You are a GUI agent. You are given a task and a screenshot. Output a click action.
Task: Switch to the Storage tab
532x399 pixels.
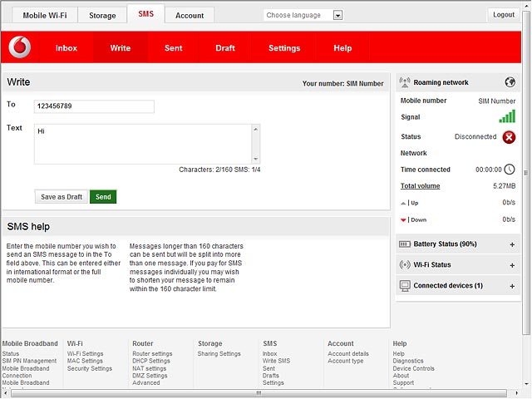point(102,16)
